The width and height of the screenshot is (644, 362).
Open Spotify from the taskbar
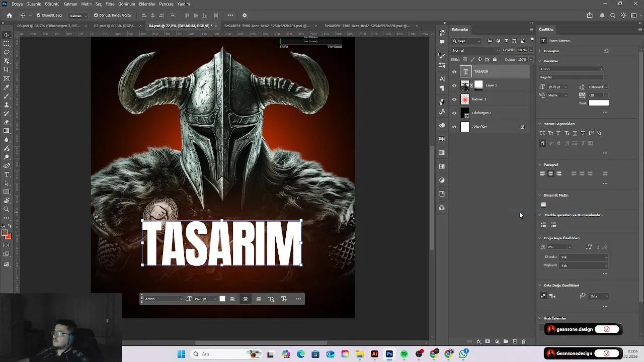tap(404, 354)
